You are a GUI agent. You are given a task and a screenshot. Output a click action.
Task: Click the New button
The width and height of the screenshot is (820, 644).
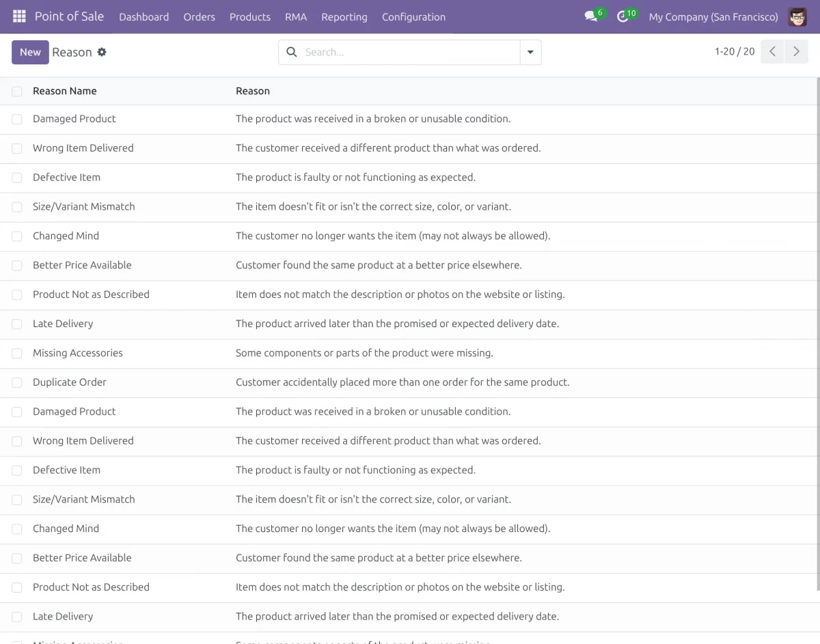30,52
